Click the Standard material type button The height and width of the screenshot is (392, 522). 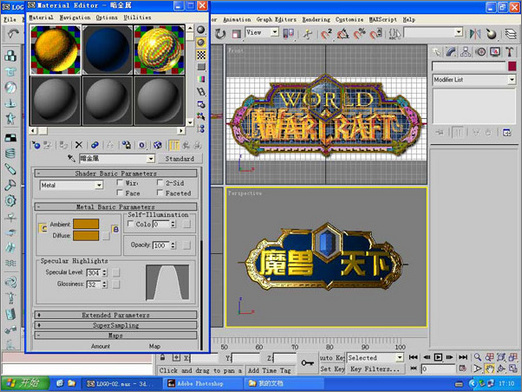(180, 159)
